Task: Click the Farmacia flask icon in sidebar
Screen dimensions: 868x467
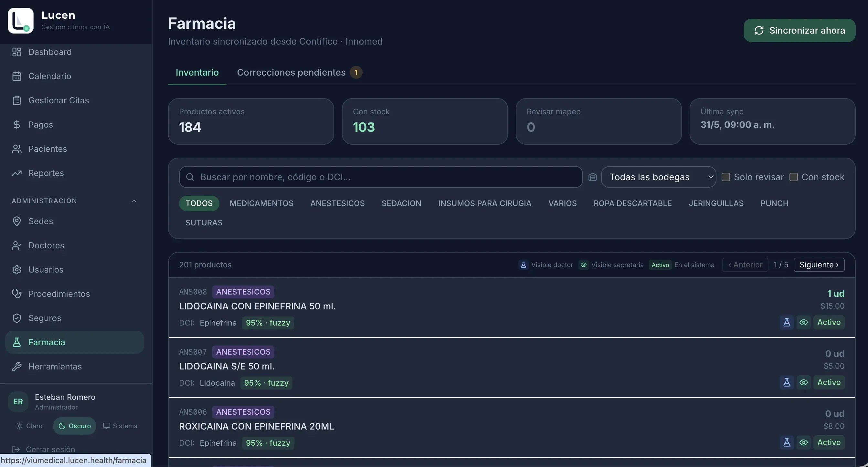Action: click(x=16, y=342)
